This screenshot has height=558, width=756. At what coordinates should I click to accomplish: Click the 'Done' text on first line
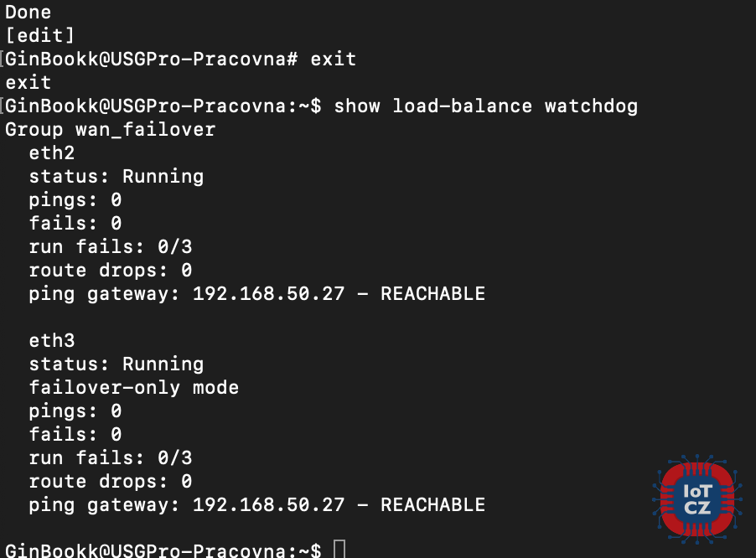tap(28, 12)
